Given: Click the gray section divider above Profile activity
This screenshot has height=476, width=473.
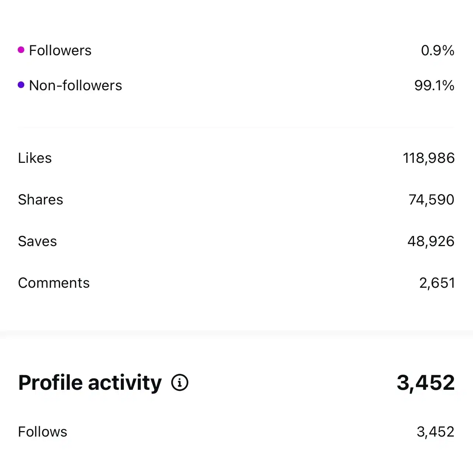Looking at the screenshot, I should pyautogui.click(x=236, y=335).
